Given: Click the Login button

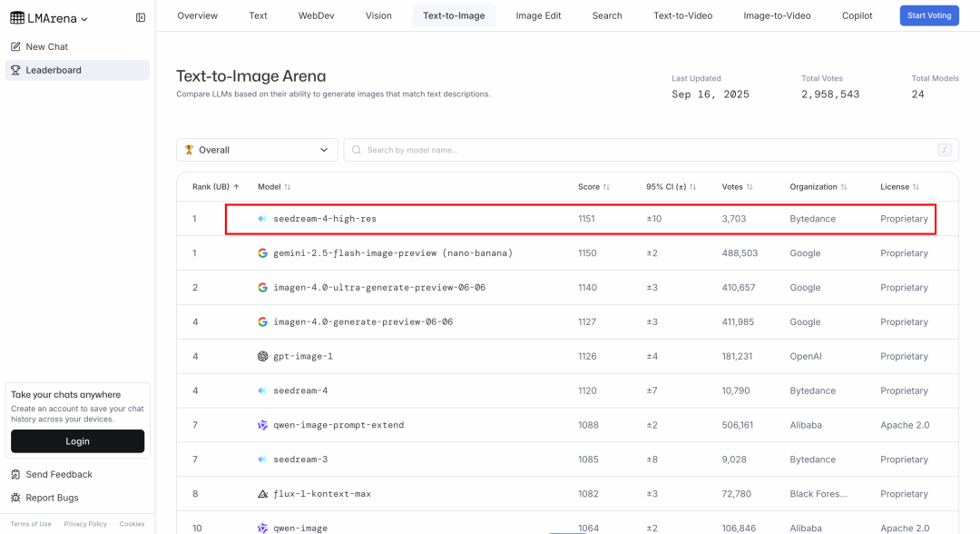Looking at the screenshot, I should 77,441.
